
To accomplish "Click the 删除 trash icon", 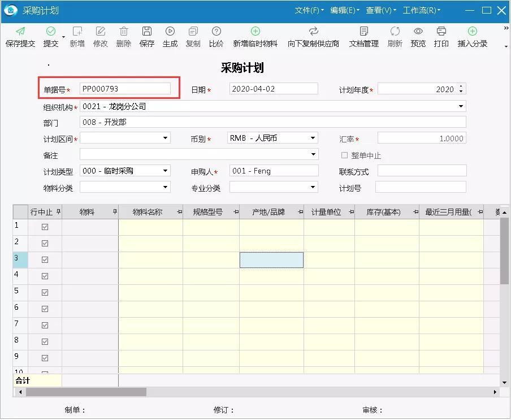I will click(124, 31).
